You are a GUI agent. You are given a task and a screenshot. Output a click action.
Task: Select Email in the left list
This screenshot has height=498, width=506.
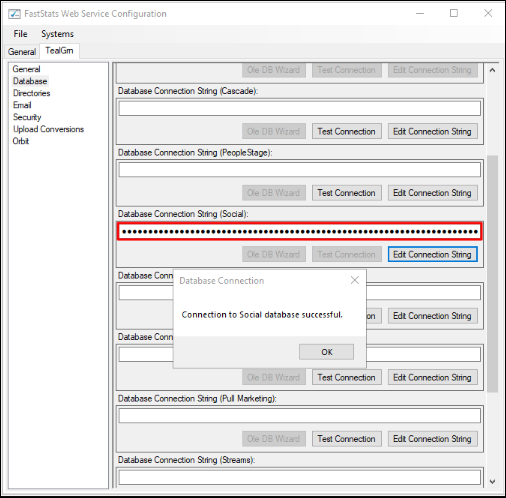coord(22,105)
